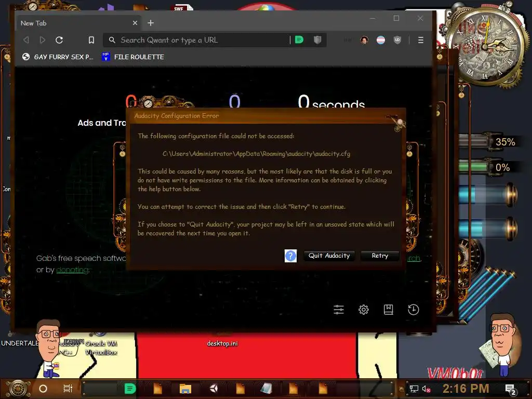This screenshot has height=399, width=532.
Task: Click the uBlock Origin shield icon
Action: pos(397,40)
